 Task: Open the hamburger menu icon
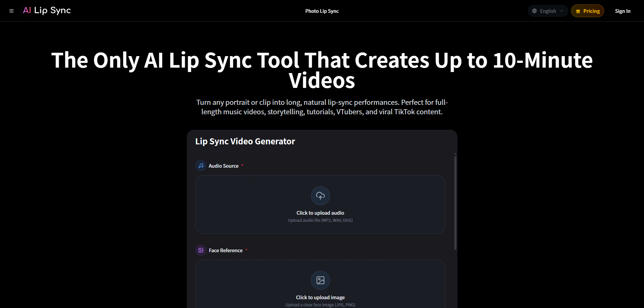11,11
